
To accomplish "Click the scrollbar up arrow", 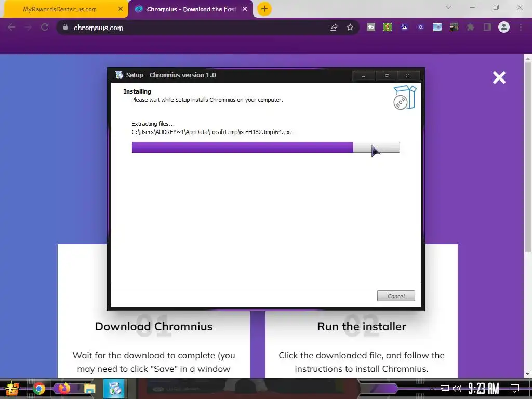I will click(x=528, y=58).
